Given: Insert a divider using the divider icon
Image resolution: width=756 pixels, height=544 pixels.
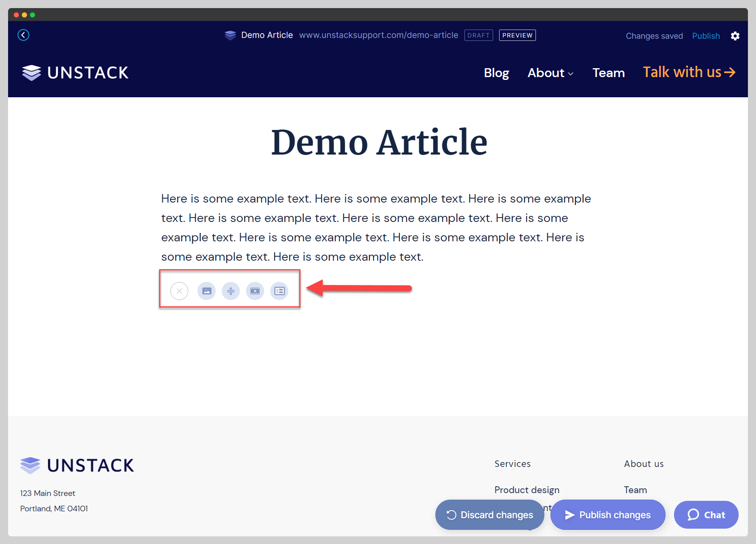Looking at the screenshot, I should (x=231, y=291).
